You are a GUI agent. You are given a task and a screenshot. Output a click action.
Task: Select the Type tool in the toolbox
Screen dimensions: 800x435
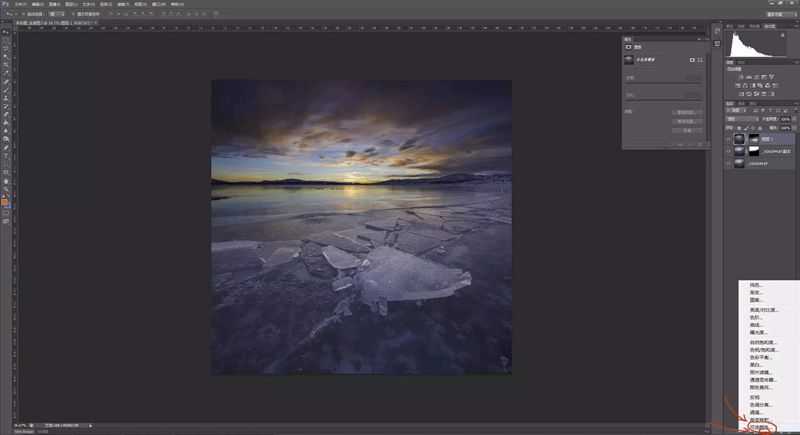pos(6,155)
